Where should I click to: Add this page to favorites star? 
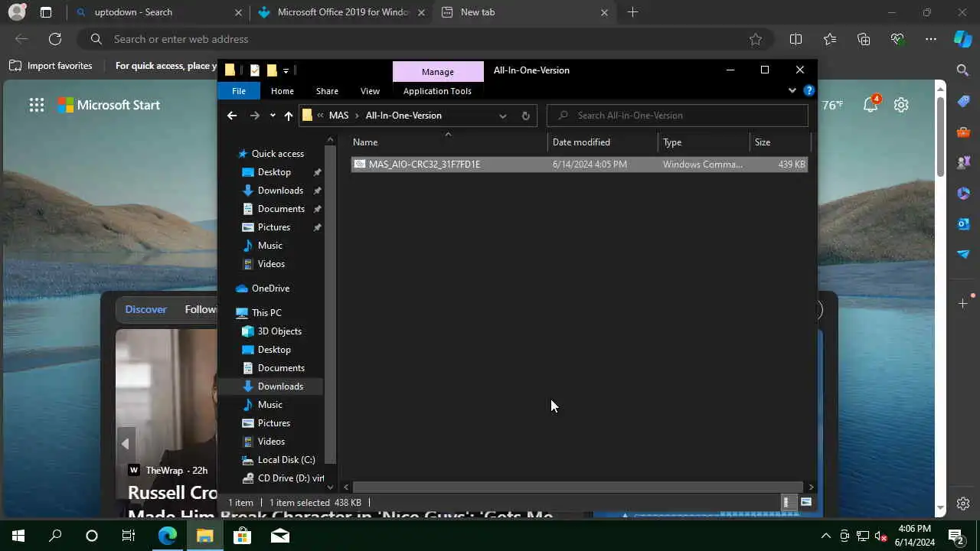pyautogui.click(x=756, y=39)
